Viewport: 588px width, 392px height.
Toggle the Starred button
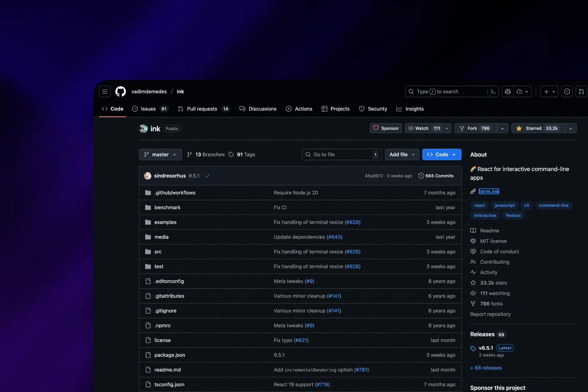[538, 128]
